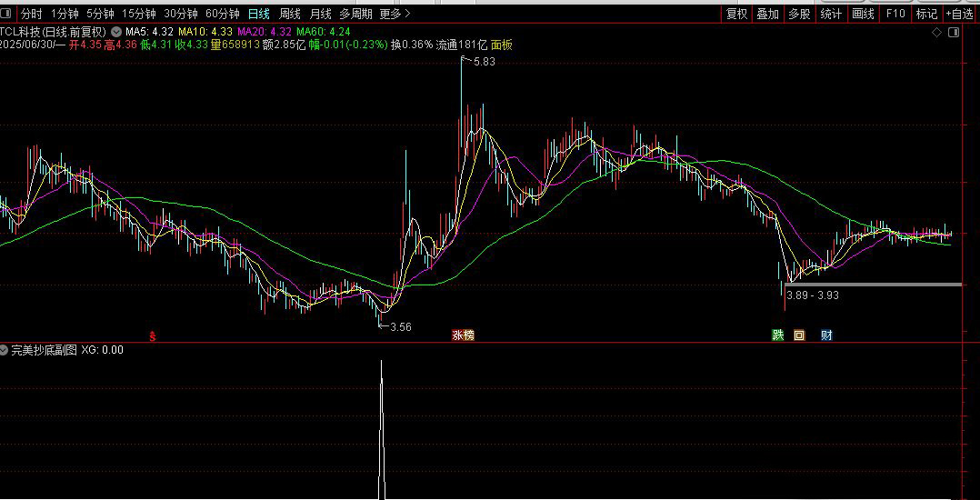
Task: Activate the 画线 drawing tools
Action: point(863,14)
